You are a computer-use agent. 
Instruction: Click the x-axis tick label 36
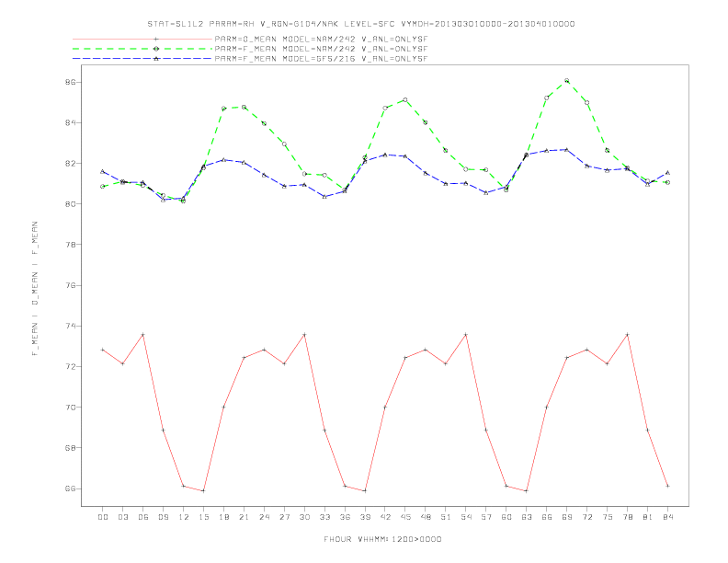click(x=345, y=517)
